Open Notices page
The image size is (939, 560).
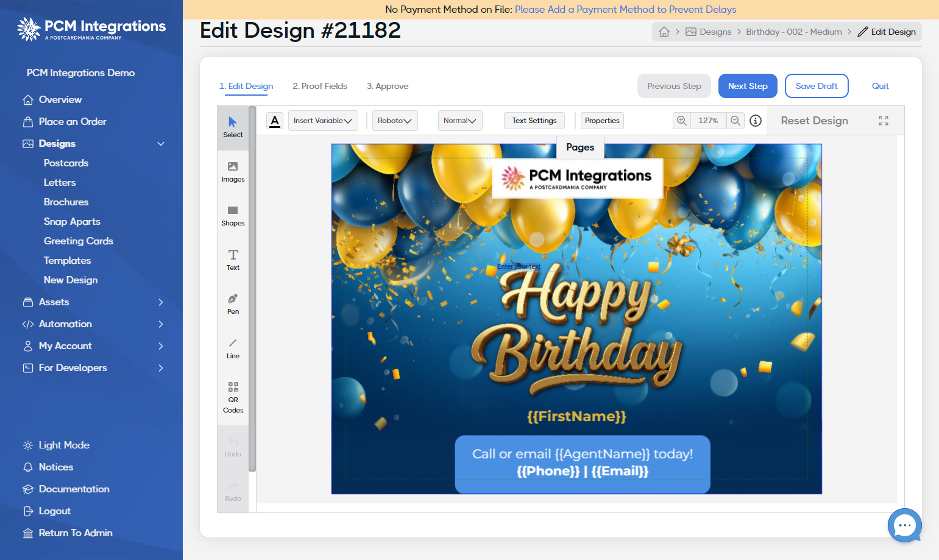point(56,467)
